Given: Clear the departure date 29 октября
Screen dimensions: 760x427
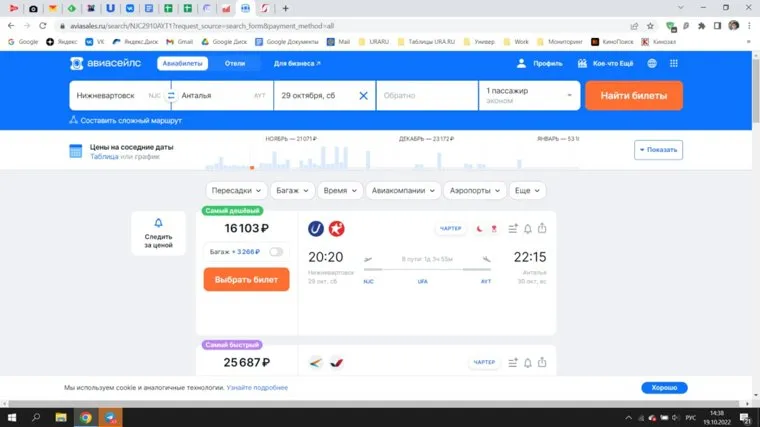Looking at the screenshot, I should pos(363,96).
